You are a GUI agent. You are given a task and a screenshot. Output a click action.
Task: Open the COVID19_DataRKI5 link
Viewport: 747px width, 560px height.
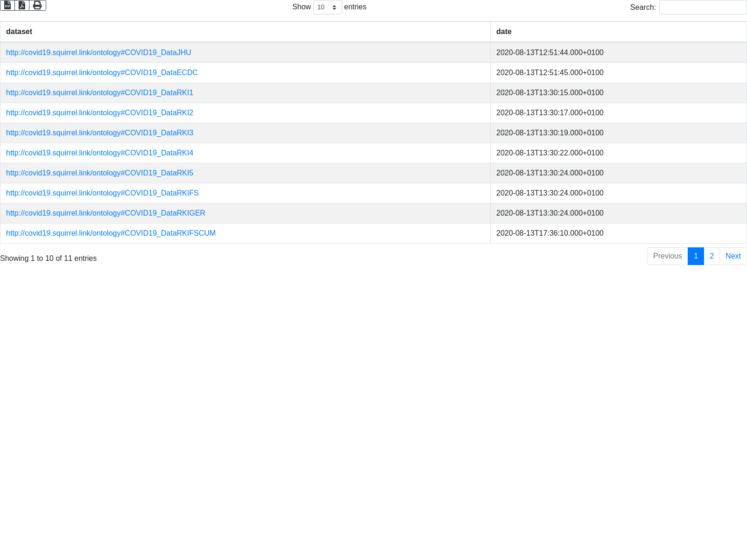[99, 173]
